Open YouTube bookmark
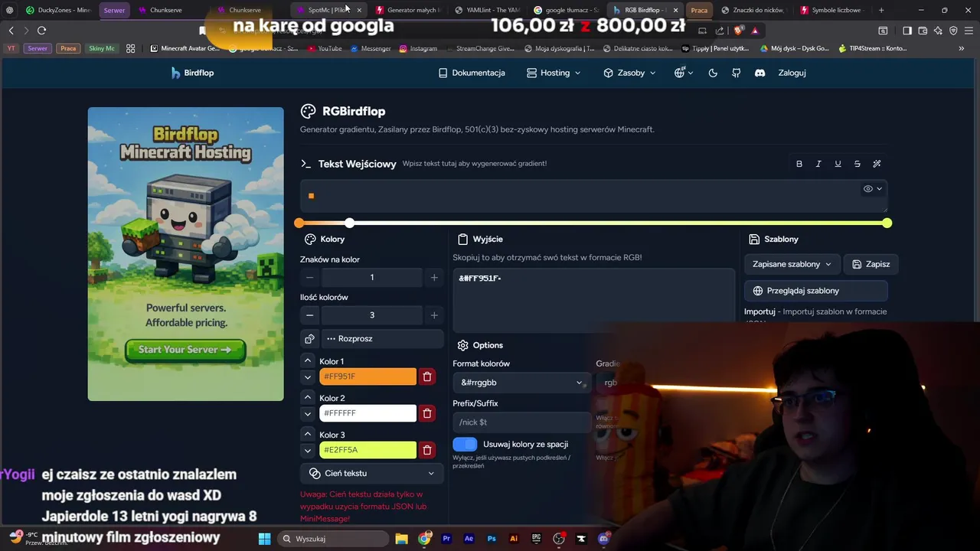Image resolution: width=980 pixels, height=551 pixels. pyautogui.click(x=324, y=48)
